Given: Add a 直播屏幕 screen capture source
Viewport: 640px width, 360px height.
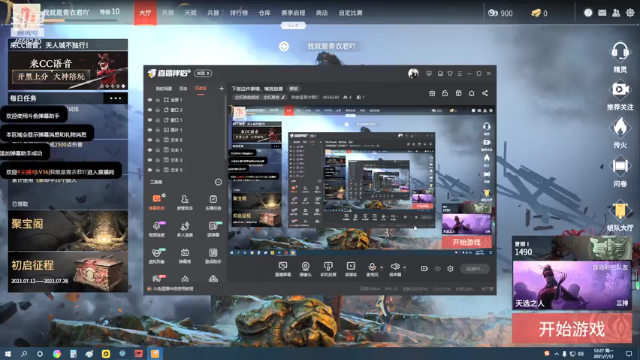Looking at the screenshot, I should (283, 269).
